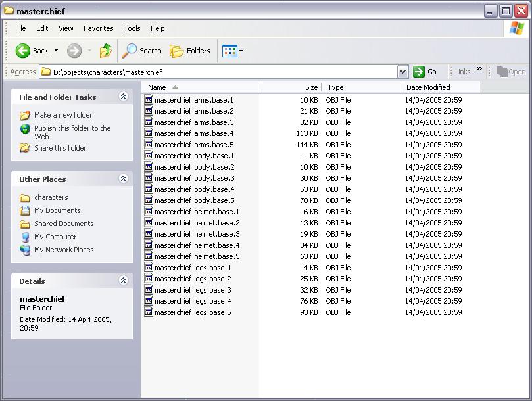Select the masterchief.body.base.3 file icon

(x=149, y=177)
